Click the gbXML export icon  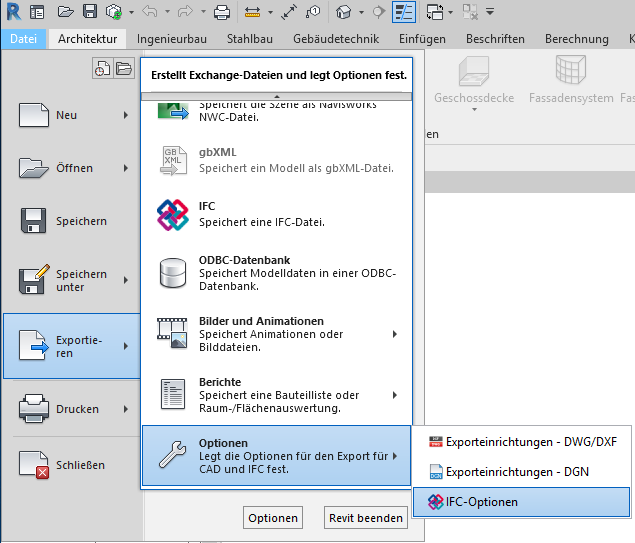[x=172, y=160]
